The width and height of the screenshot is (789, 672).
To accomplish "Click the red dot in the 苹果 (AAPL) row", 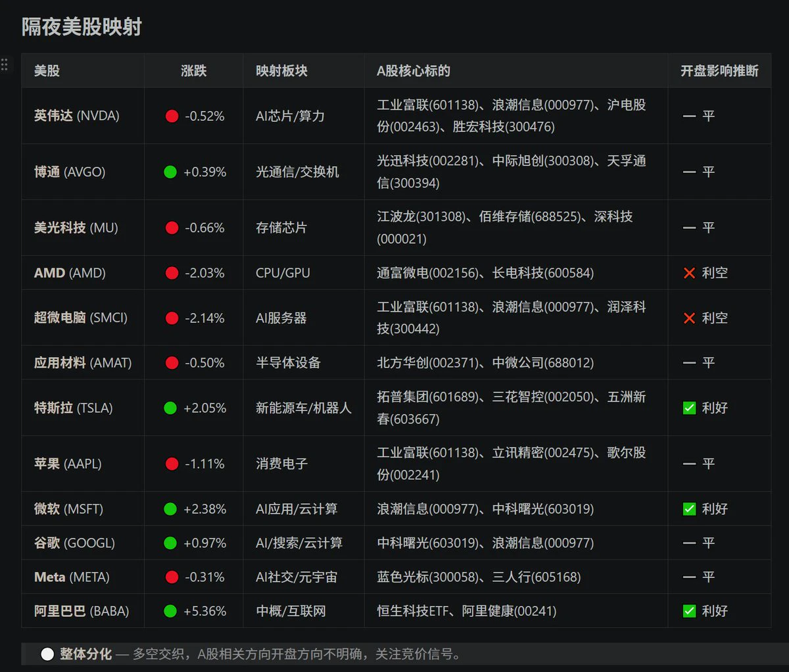I will pyautogui.click(x=172, y=464).
